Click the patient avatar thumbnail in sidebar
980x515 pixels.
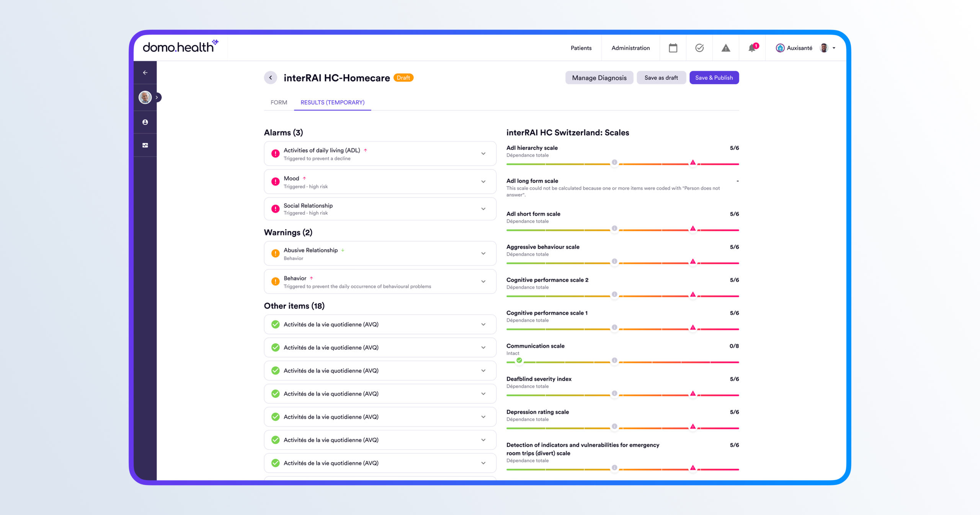tap(145, 97)
